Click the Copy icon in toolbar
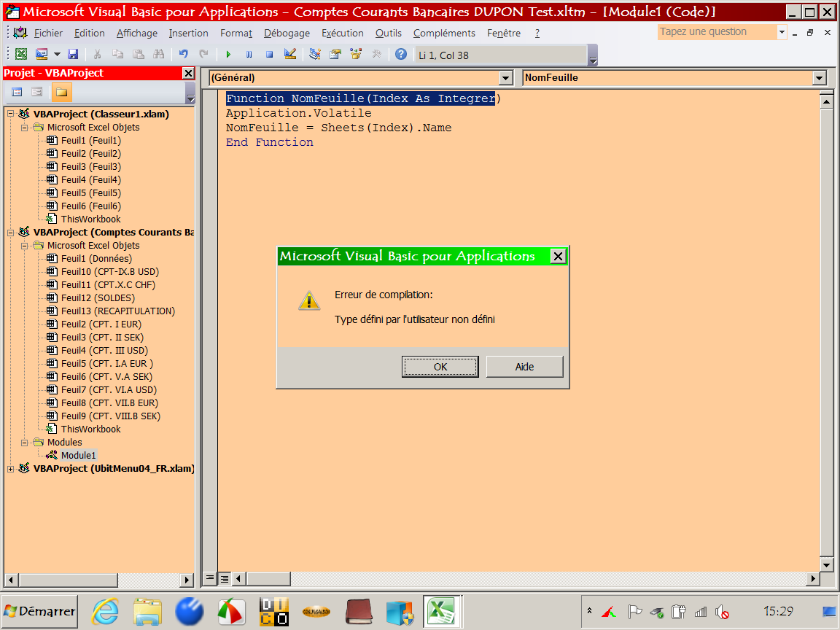 (117, 54)
